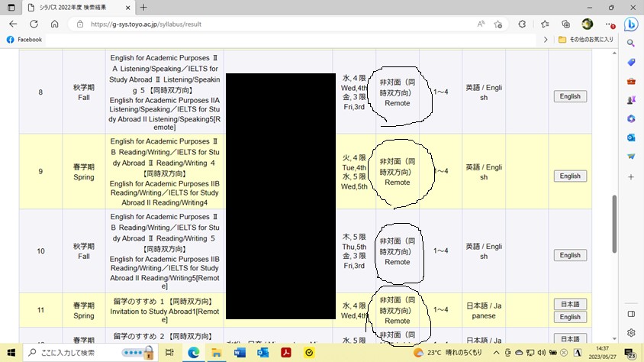The width and height of the screenshot is (644, 362).
Task: Toggle the sidebar split view icon
Action: (631, 314)
